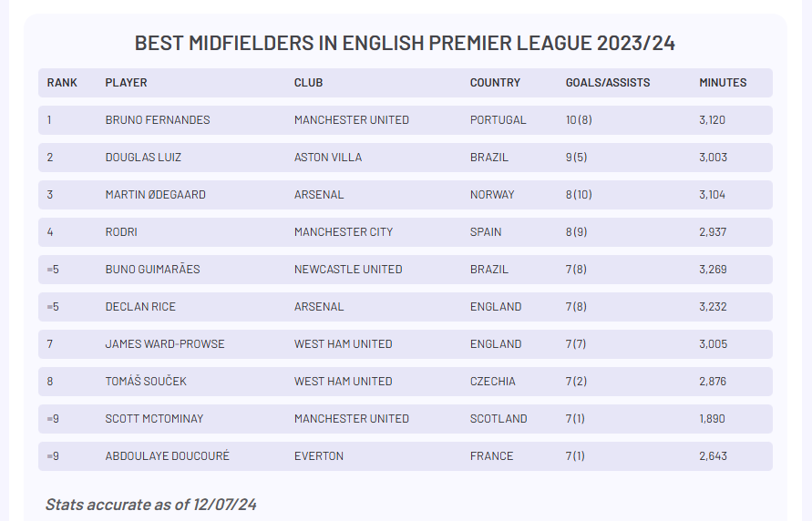This screenshot has height=521, width=812.
Task: Click the stats accurate date note
Action: coord(150,505)
